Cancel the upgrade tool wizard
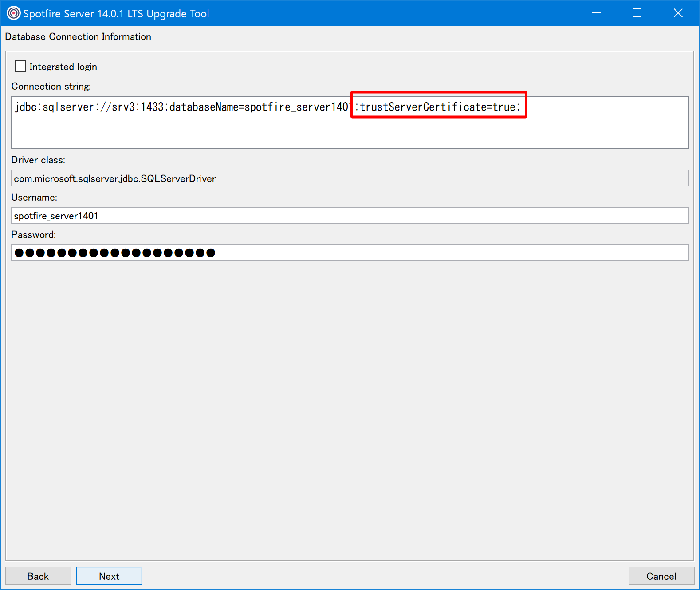This screenshot has width=700, height=590. (661, 576)
